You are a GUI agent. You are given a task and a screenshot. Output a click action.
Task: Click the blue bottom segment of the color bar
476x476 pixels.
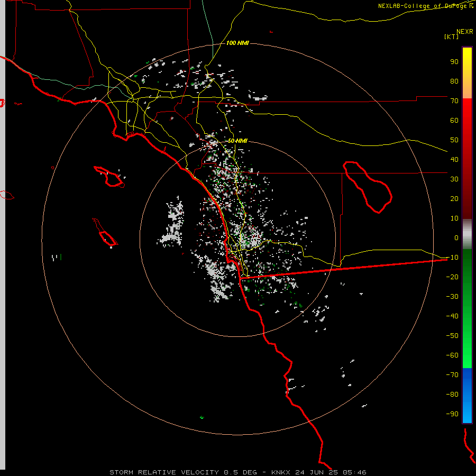click(467, 396)
